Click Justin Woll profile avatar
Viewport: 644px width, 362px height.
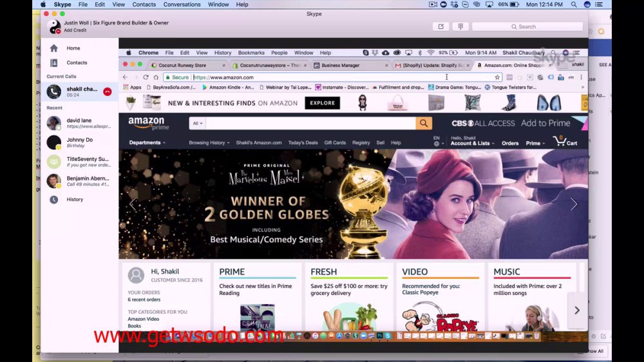coord(54,26)
